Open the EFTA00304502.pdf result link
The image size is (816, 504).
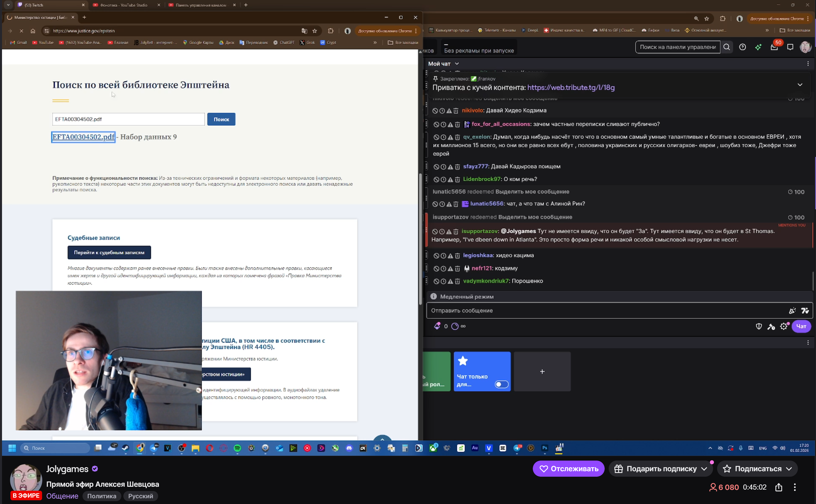click(83, 137)
